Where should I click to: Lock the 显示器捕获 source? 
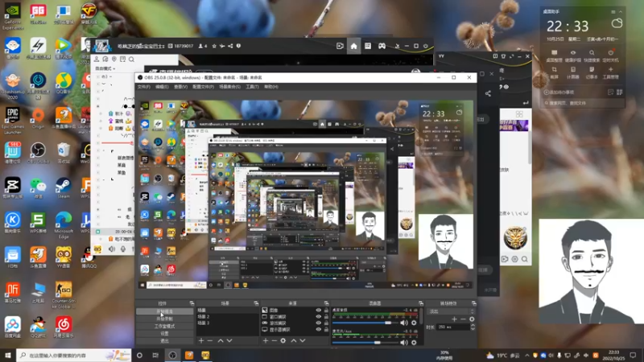326,330
